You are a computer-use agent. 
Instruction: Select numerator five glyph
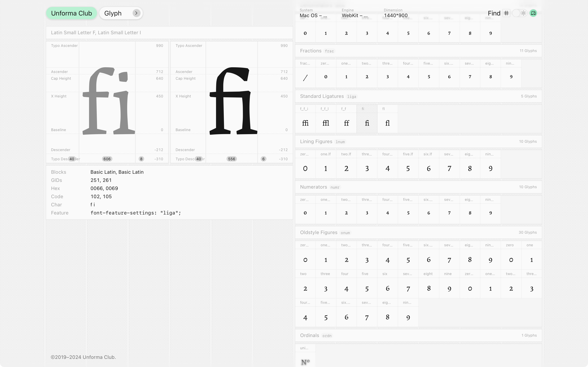coord(408,213)
